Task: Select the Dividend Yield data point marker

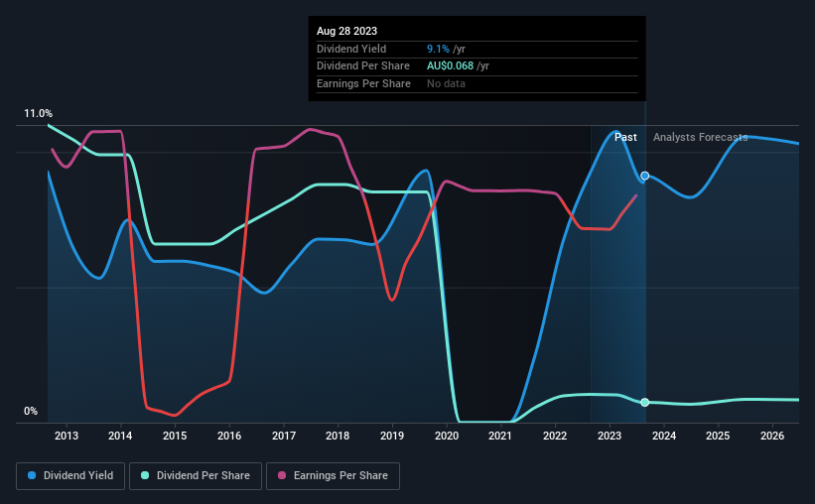Action: pyautogui.click(x=644, y=176)
